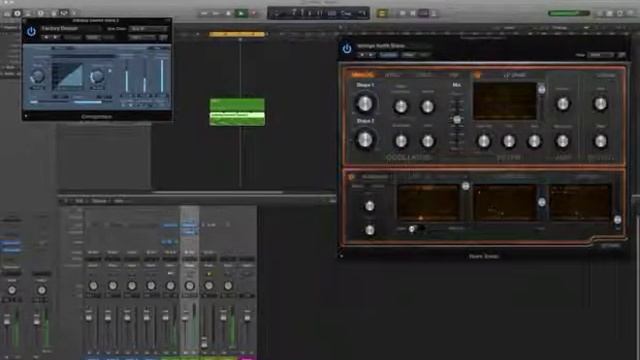The height and width of the screenshot is (360, 640).
Task: Select the Analog oscillator tab
Action: click(363, 75)
